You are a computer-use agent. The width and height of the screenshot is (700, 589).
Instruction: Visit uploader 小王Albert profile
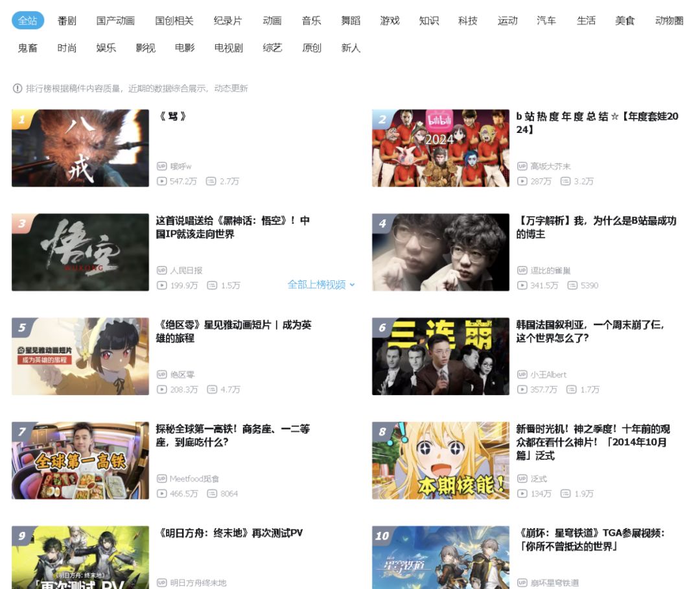pyautogui.click(x=548, y=374)
